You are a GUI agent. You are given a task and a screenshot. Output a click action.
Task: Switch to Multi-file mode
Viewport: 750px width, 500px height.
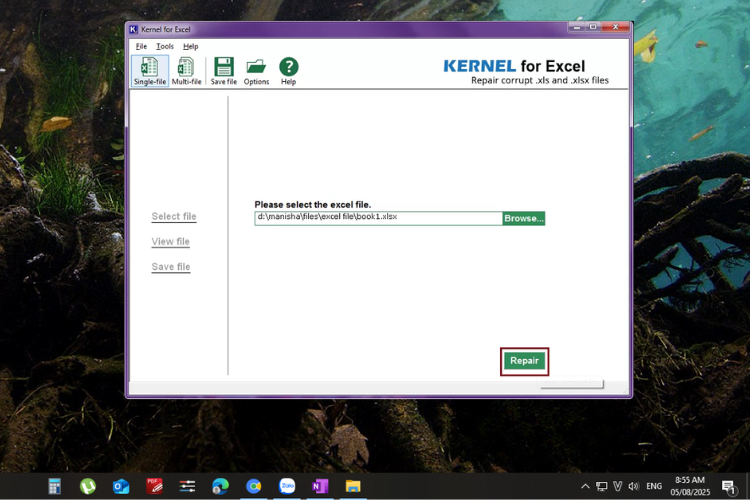tap(186, 71)
